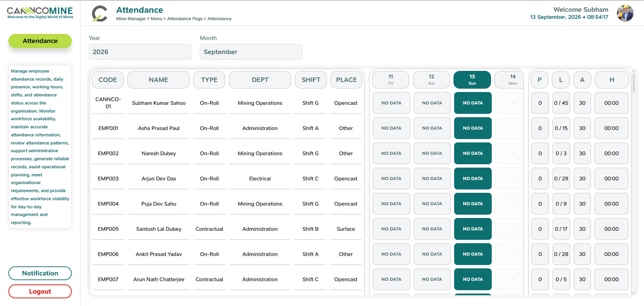The width and height of the screenshot is (644, 306).
Task: Open the Notification button
Action: pos(40,273)
